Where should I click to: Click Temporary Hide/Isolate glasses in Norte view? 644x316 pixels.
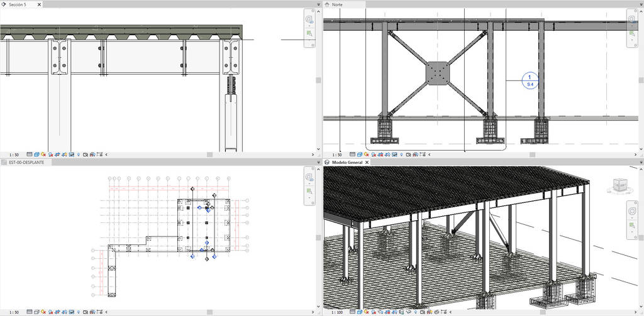pyautogui.click(x=394, y=155)
